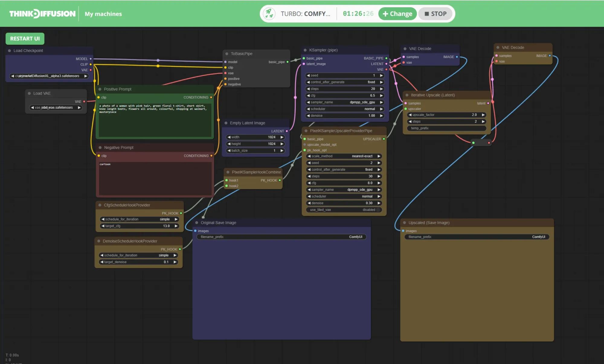Select the TURBO: COMFY machine label
Viewport: 604px width, 364px height.
pyautogui.click(x=305, y=13)
